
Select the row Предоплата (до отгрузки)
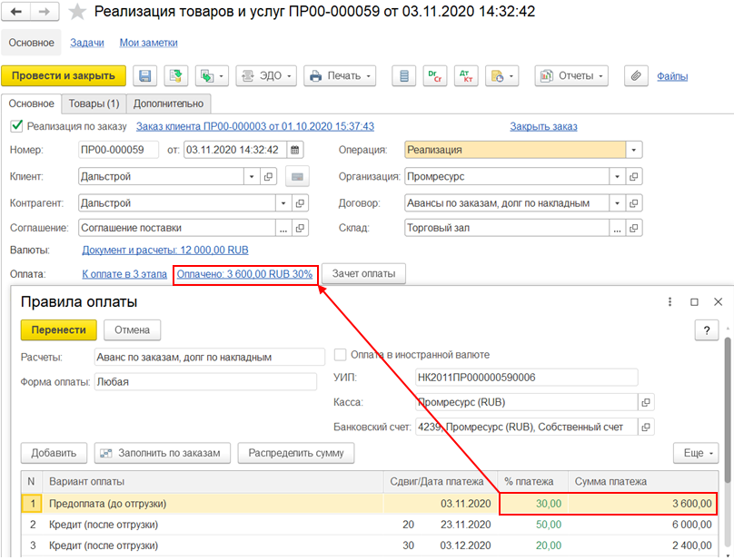(370, 504)
